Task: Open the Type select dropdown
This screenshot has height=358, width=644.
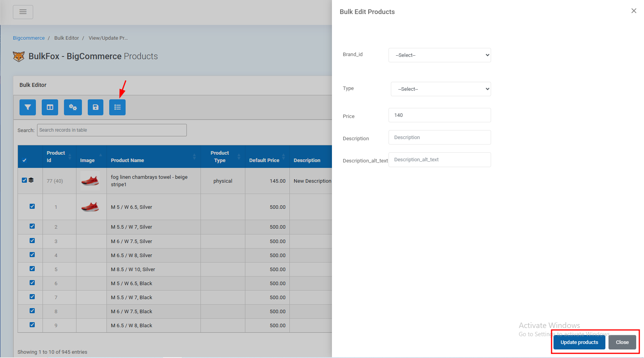Action: [x=441, y=89]
